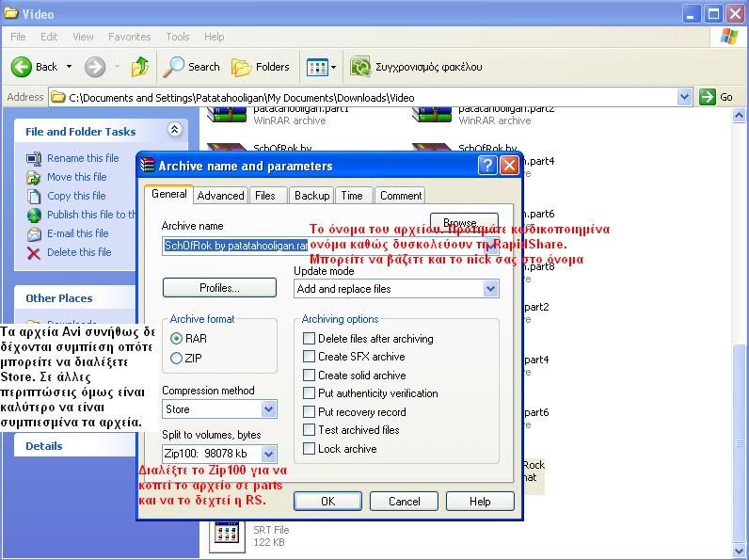The width and height of the screenshot is (749, 560).
Task: Select the RAR archive format radio button
Action: point(176,338)
